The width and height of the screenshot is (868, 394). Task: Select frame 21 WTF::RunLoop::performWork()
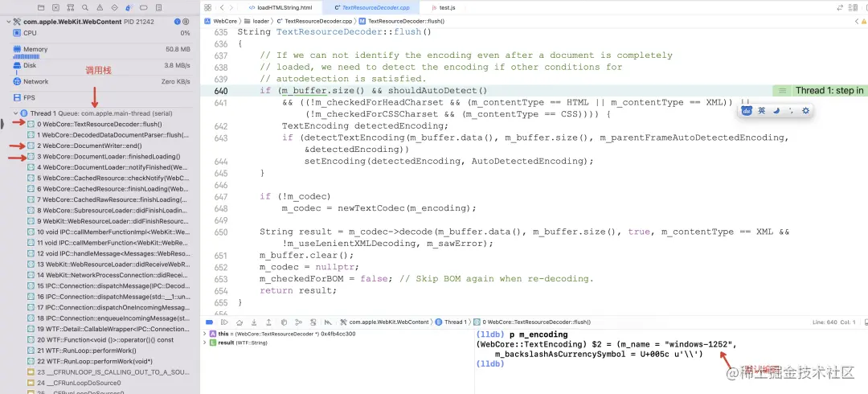pyautogui.click(x=108, y=351)
